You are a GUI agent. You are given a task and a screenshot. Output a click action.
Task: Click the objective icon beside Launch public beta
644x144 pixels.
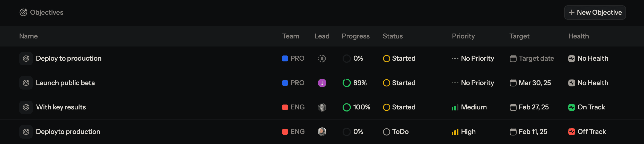click(x=26, y=83)
